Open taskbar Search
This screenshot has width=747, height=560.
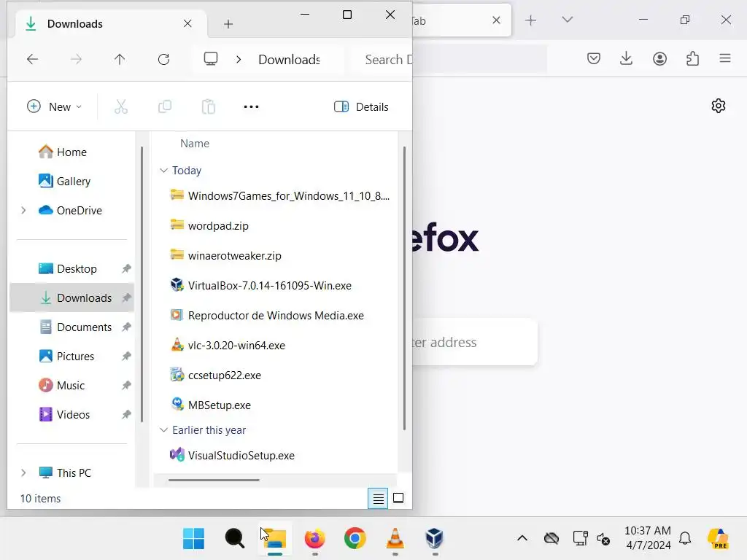(234, 539)
